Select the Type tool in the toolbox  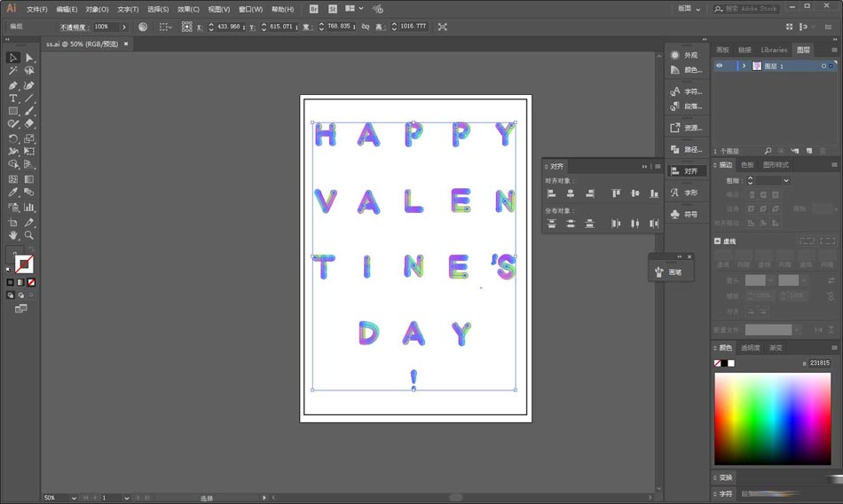pyautogui.click(x=13, y=98)
